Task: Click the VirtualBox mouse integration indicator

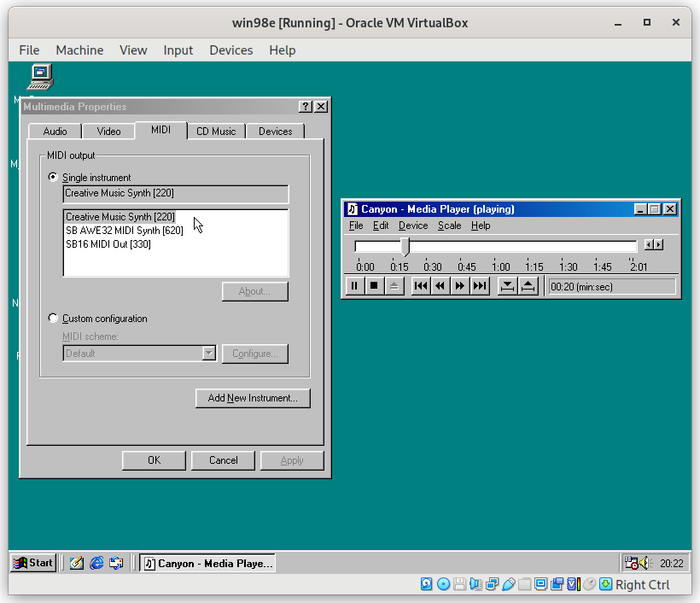Action: pos(589,584)
